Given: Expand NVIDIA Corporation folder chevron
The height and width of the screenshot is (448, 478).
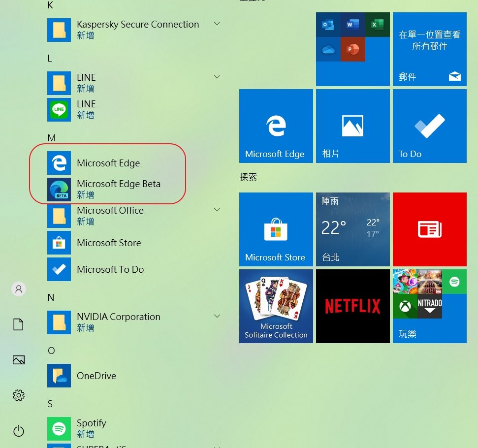Looking at the screenshot, I should (217, 316).
